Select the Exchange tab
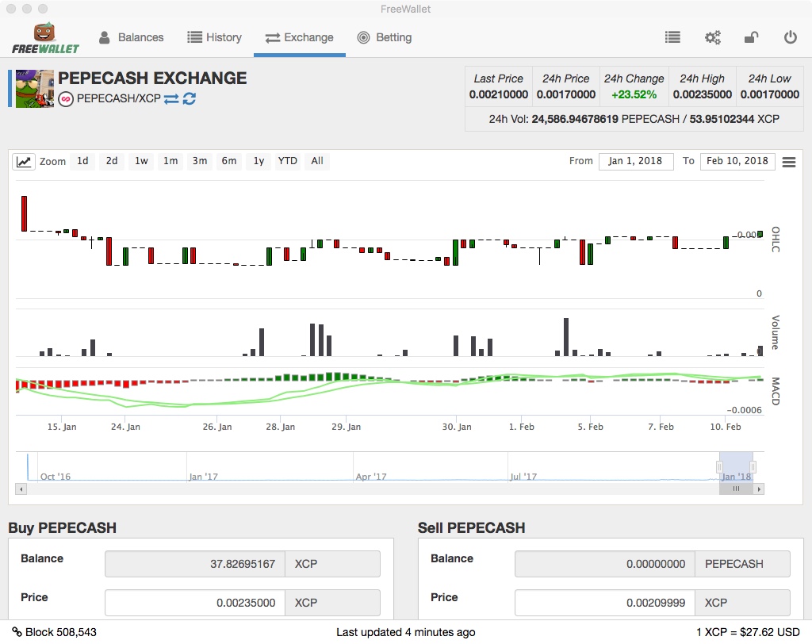Image resolution: width=812 pixels, height=644 pixels. (x=299, y=37)
